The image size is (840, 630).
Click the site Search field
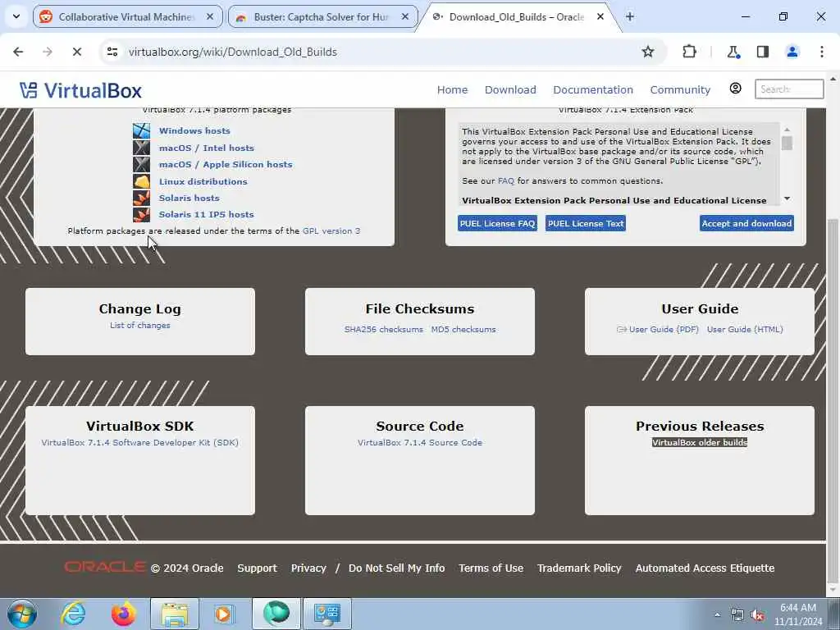pos(789,89)
